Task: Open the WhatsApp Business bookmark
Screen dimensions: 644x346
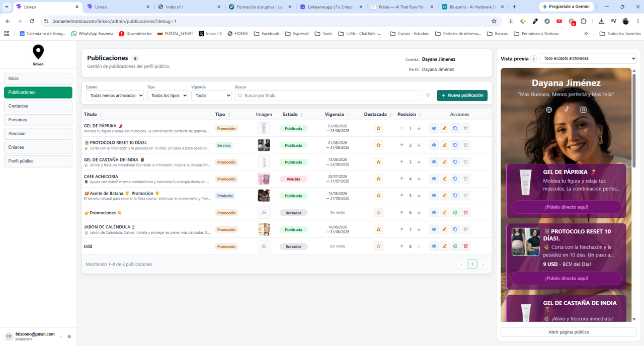Action: pyautogui.click(x=93, y=34)
